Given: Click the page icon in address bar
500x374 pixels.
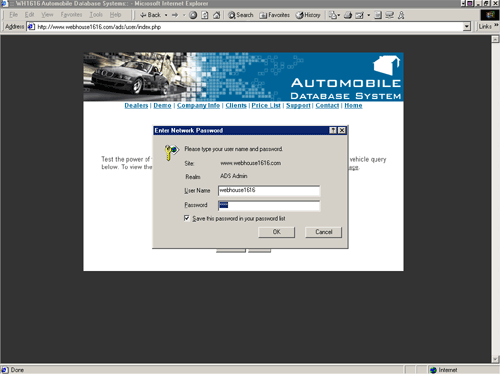Looking at the screenshot, I should pos(31,27).
